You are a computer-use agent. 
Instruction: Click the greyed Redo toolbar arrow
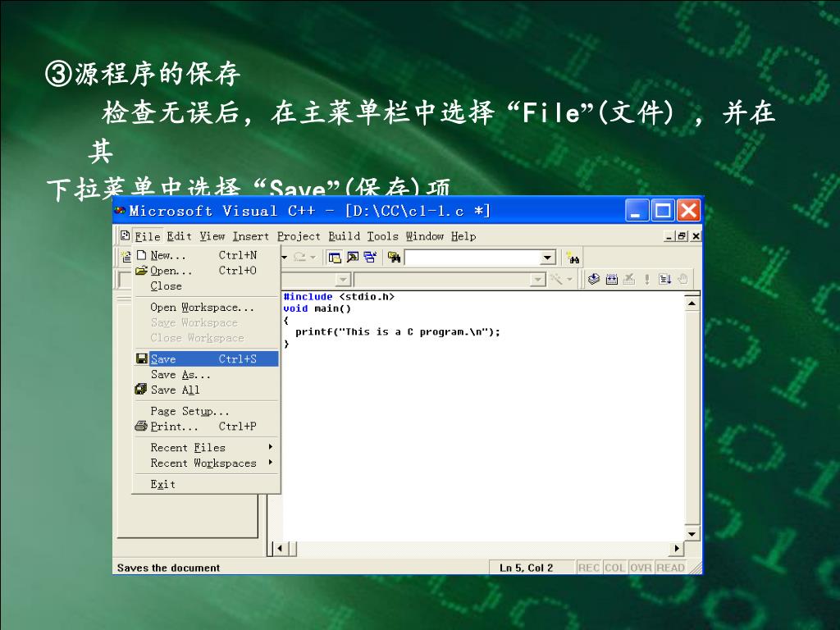pyautogui.click(x=299, y=257)
